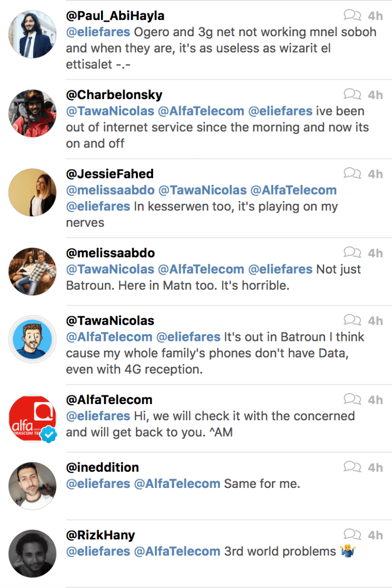This screenshot has height=588, width=392.
Task: Open the conversation icon on @melissaabdo's tweet
Action: click(352, 253)
